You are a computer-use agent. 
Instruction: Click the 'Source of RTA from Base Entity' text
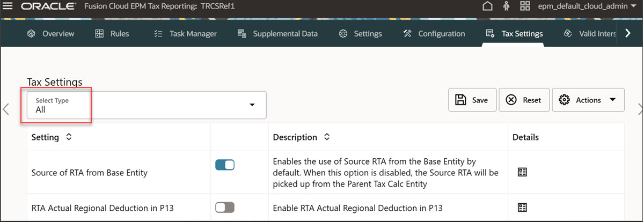90,173
